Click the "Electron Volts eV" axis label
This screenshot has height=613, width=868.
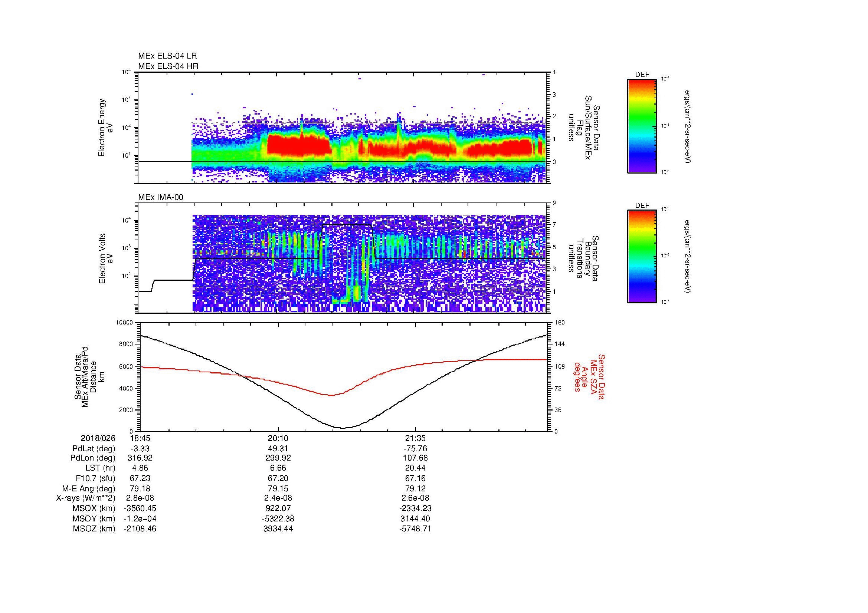pos(105,259)
